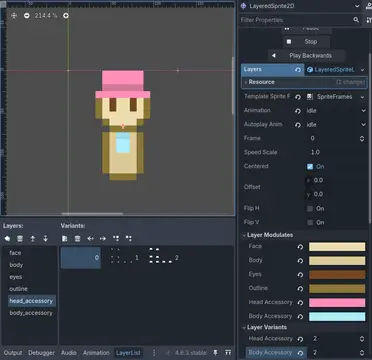This screenshot has height=360, width=372.
Task: Open the Head Accessory pink color swatch
Action: pyautogui.click(x=337, y=303)
